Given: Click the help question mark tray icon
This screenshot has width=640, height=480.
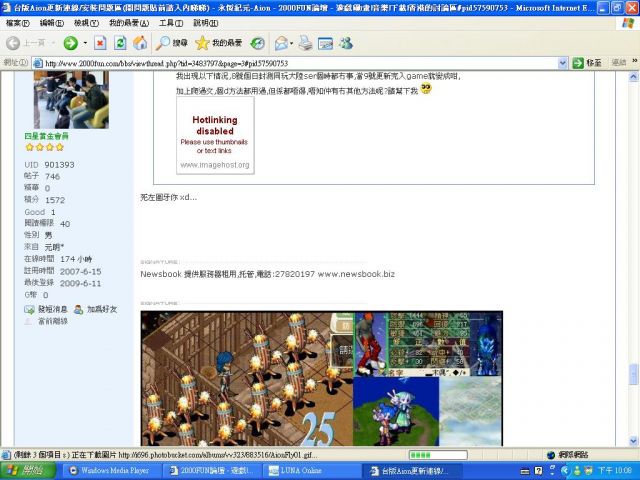Looking at the screenshot, I should (x=538, y=471).
